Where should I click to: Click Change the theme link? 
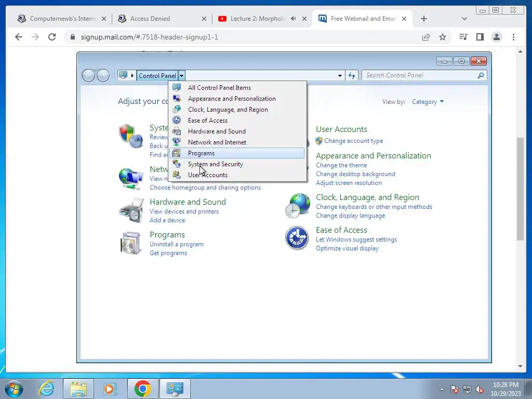[x=341, y=165]
